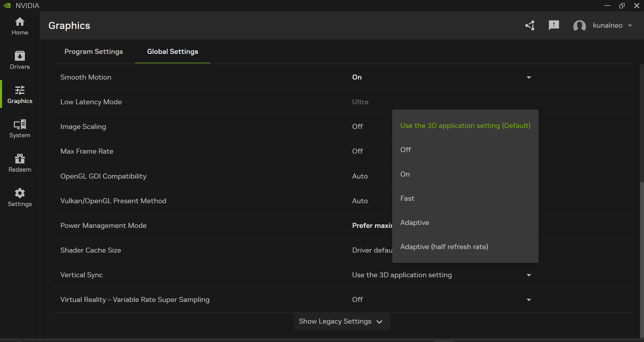Go to the Drivers section icon
This screenshot has height=342, width=644.
20,56
